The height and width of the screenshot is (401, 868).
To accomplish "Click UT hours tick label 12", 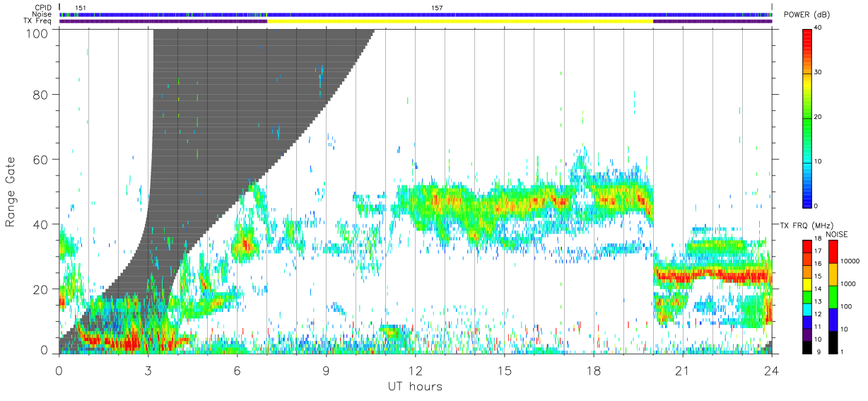I will click(x=416, y=370).
